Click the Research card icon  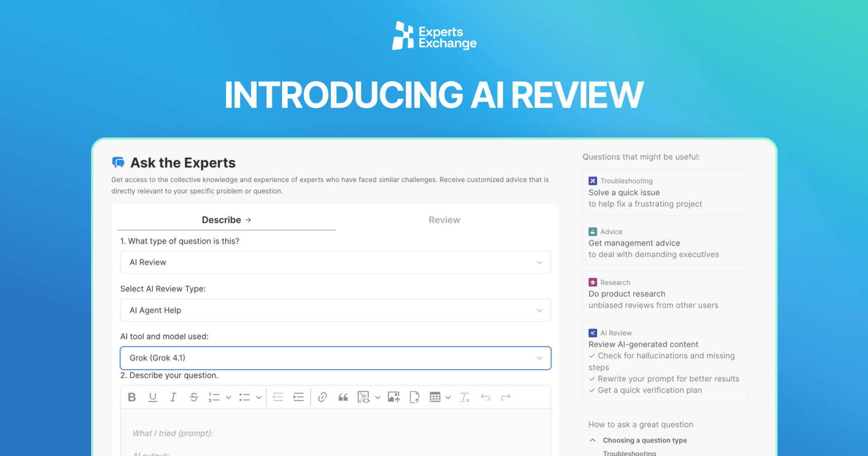pyautogui.click(x=593, y=282)
